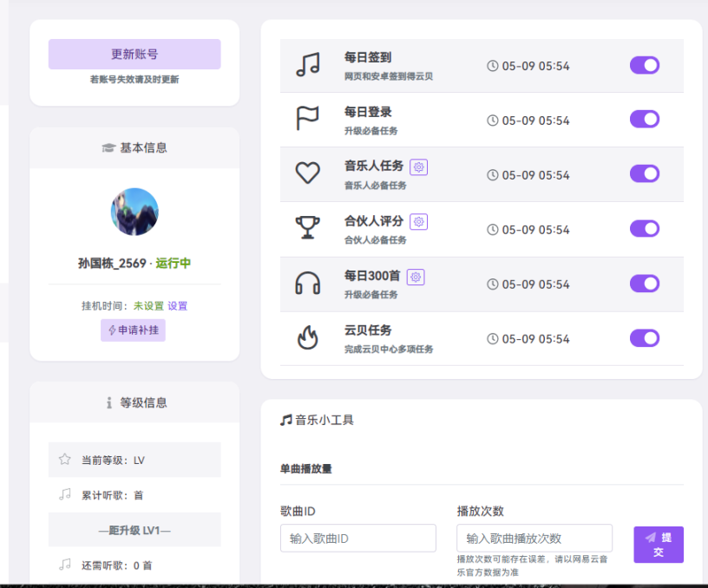The width and height of the screenshot is (708, 588).
Task: Toggle the 每日300首 task switch
Action: [645, 284]
